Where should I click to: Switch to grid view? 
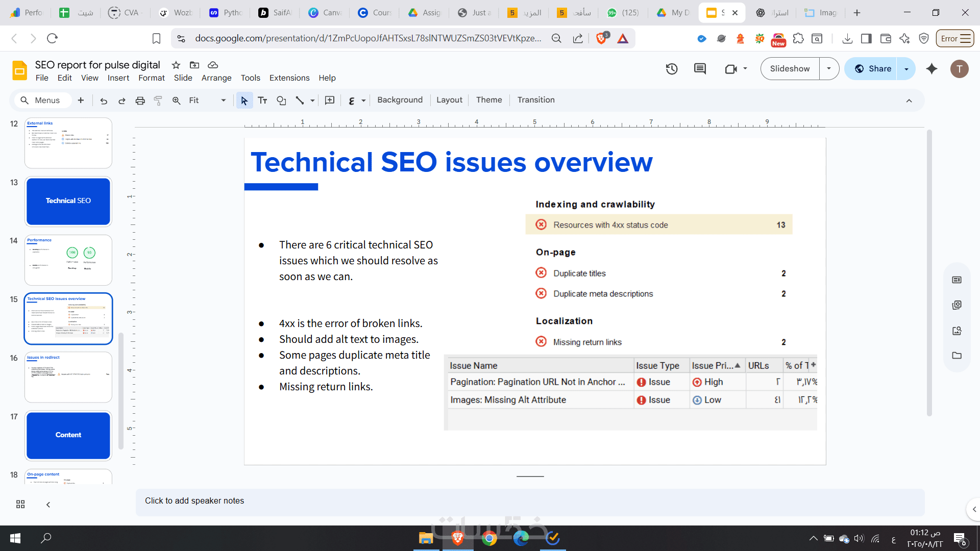coord(20,504)
